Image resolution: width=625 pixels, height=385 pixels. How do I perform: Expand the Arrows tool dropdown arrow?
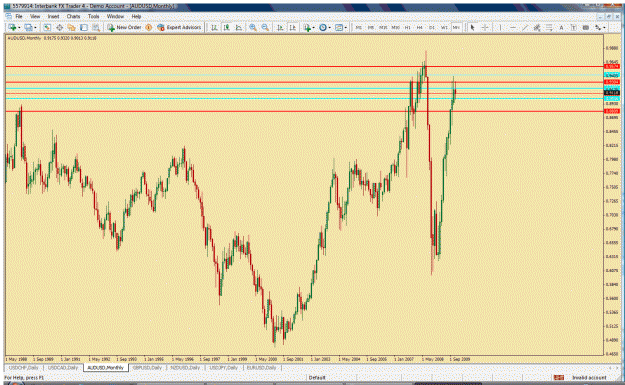604,28
